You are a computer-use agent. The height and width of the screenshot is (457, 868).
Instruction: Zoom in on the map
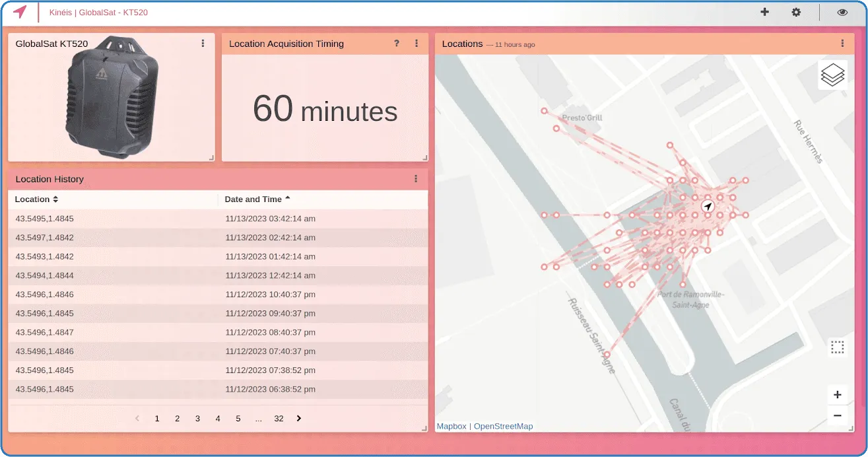[837, 395]
